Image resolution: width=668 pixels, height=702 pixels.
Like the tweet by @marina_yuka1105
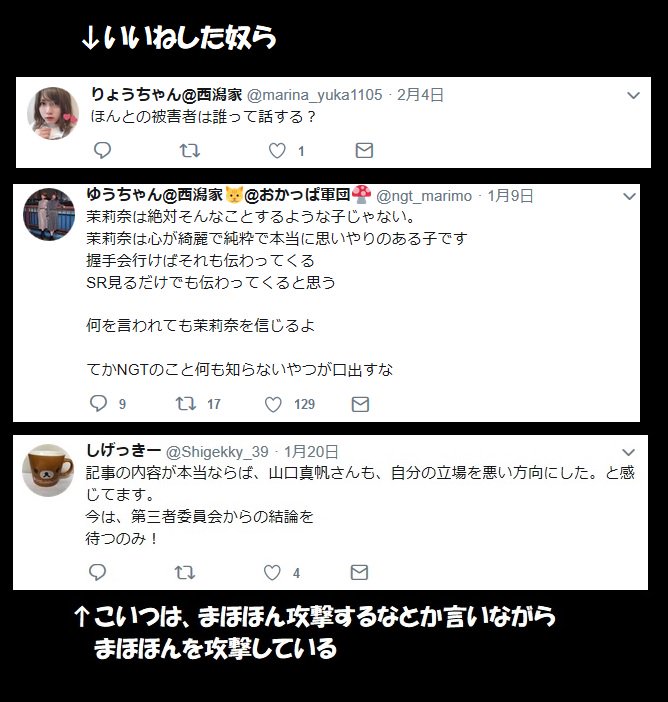pos(277,150)
